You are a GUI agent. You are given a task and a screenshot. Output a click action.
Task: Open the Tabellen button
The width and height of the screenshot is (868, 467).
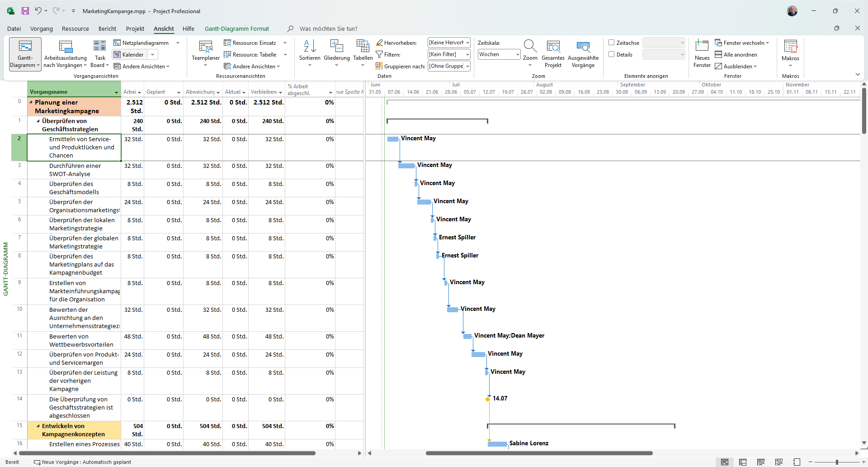pos(363,54)
